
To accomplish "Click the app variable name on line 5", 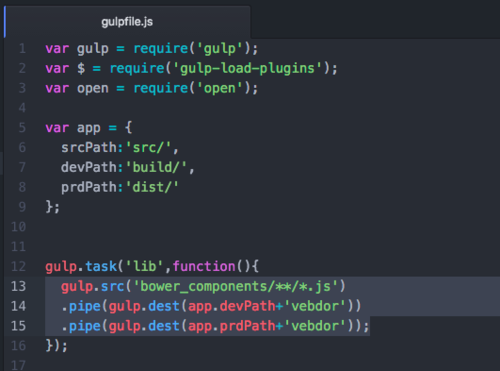I will pos(89,128).
